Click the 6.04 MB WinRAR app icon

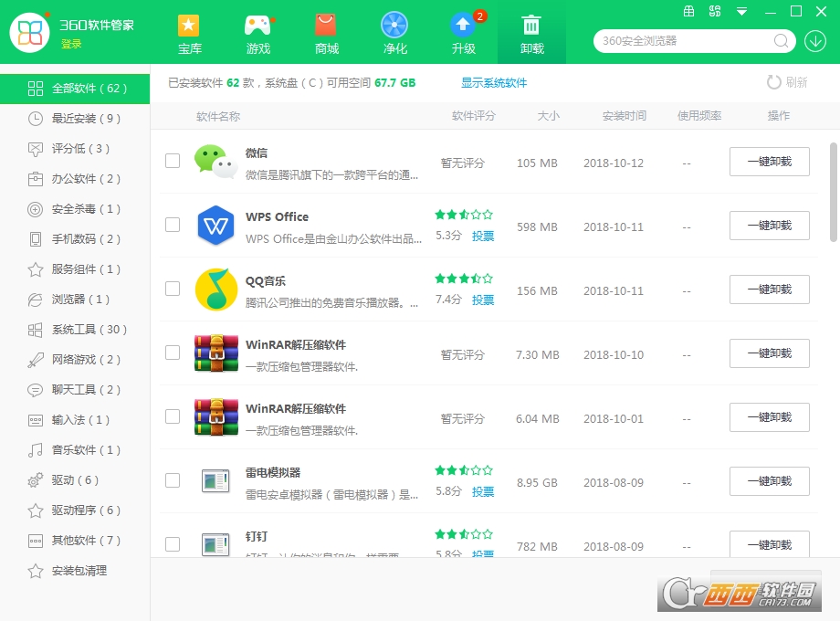tap(215, 416)
